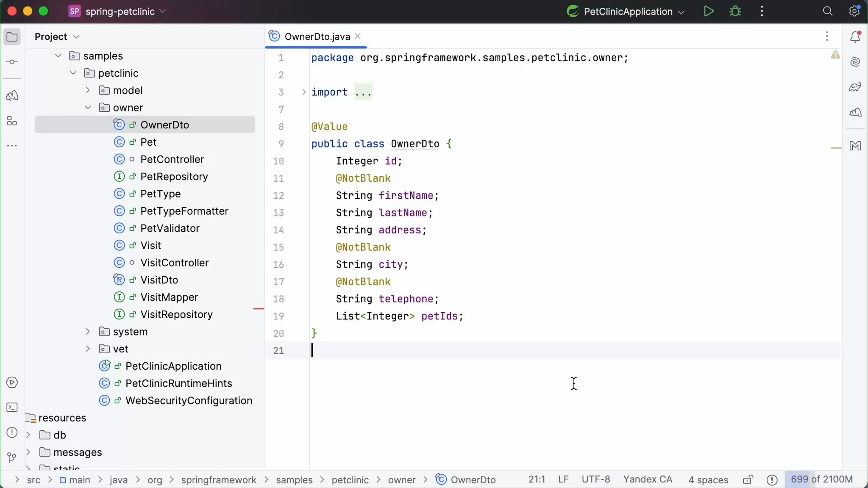
Task: Click the @Value annotation in code
Action: pos(329,127)
